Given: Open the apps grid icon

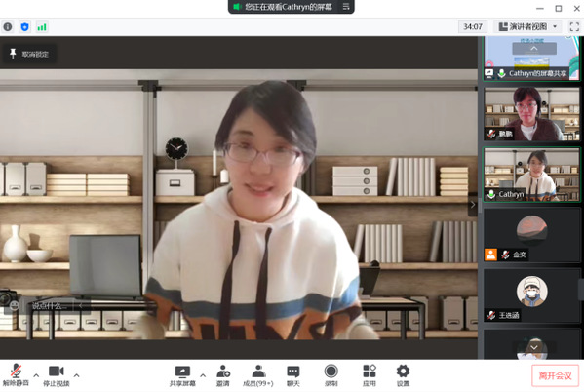Looking at the screenshot, I should click(x=370, y=372).
